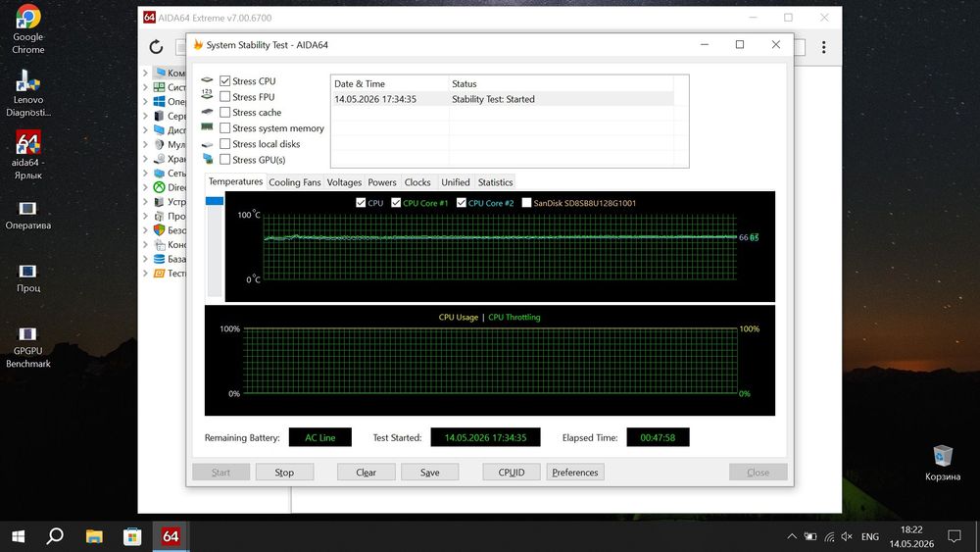Switch to Clocks tab

[x=417, y=182]
